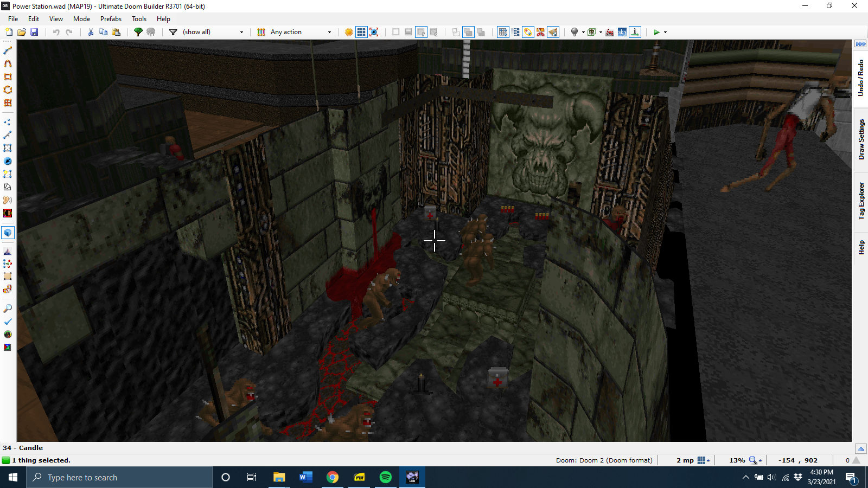This screenshot has width=868, height=488.
Task: Open the test map play dropdown arrow
Action: click(665, 32)
